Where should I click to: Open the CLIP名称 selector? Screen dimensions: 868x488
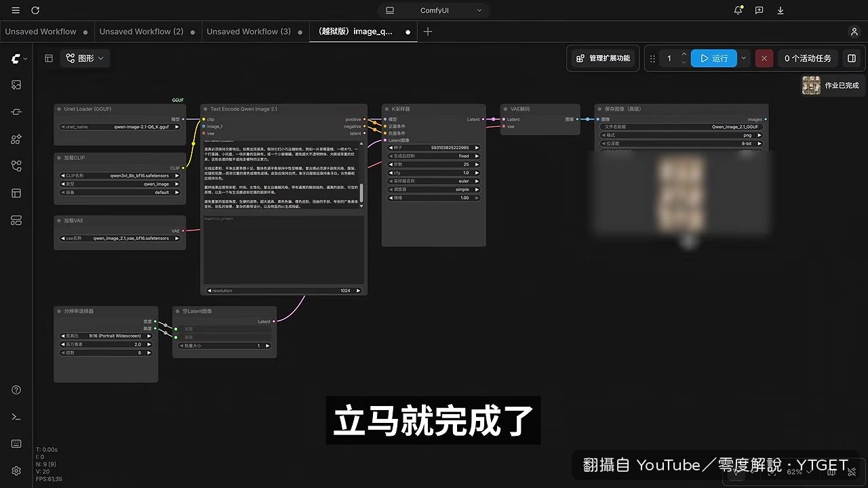(121, 176)
